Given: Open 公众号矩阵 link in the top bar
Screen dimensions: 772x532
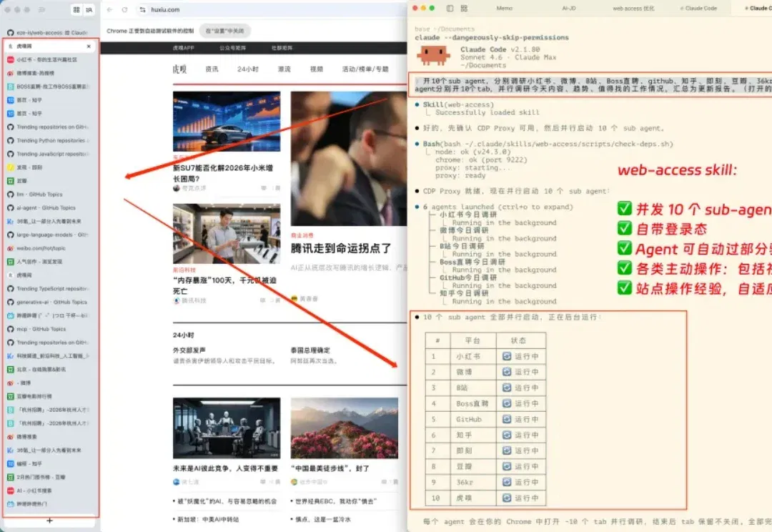Looking at the screenshot, I should 232,48.
